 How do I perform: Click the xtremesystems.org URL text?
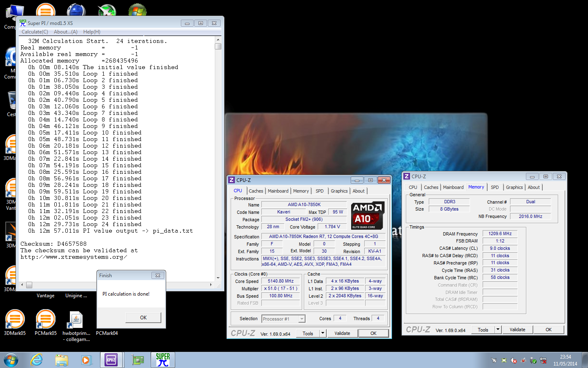[x=74, y=257]
